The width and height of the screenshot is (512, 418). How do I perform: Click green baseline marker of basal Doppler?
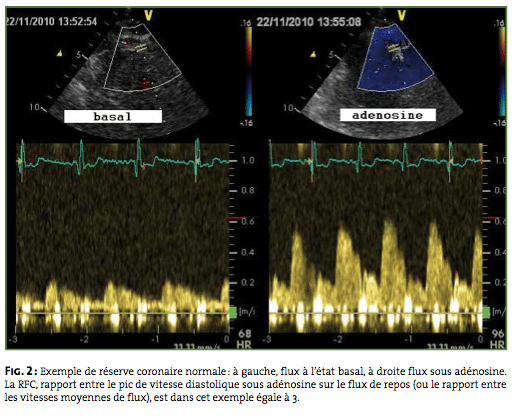233,312
